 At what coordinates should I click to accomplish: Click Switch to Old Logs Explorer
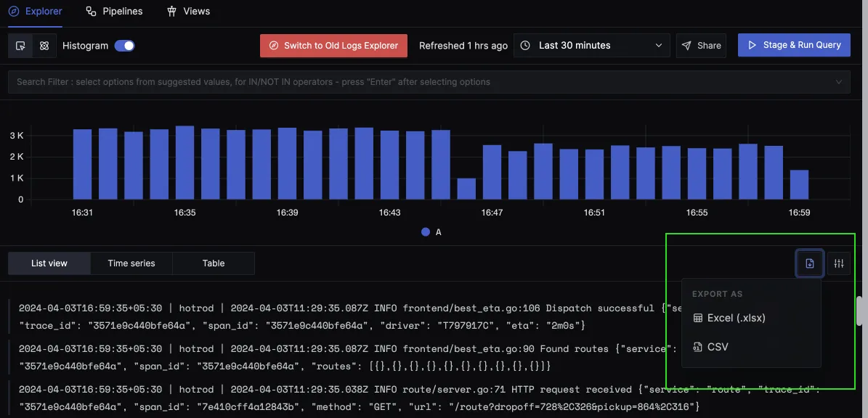(334, 45)
